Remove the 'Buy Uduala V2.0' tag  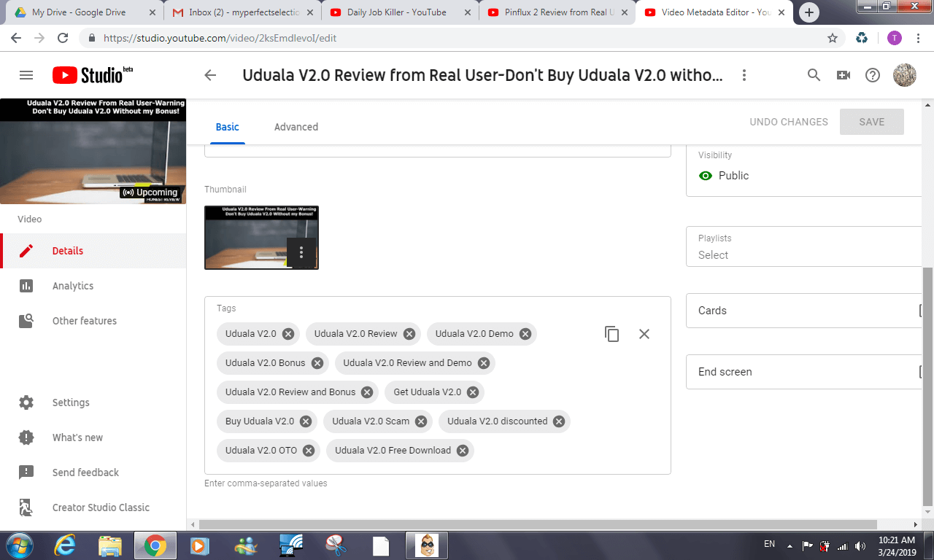tap(306, 421)
